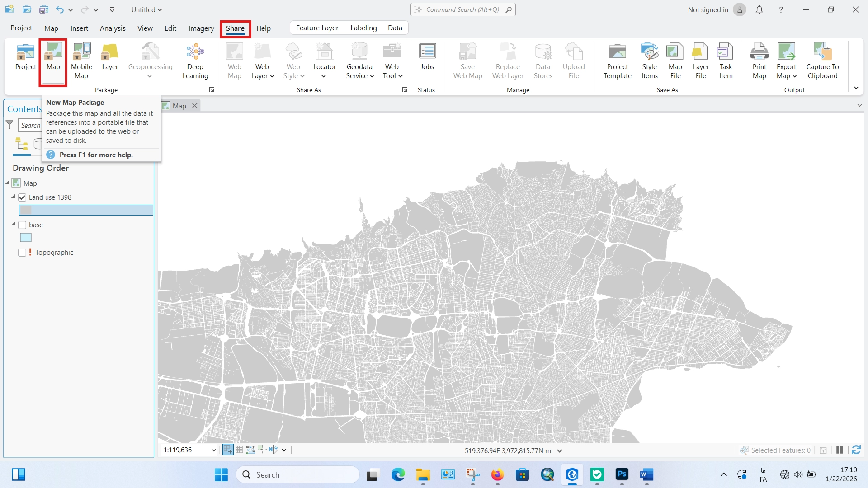The image size is (868, 488).
Task: Click the save project icon in title bar
Action: (44, 9)
